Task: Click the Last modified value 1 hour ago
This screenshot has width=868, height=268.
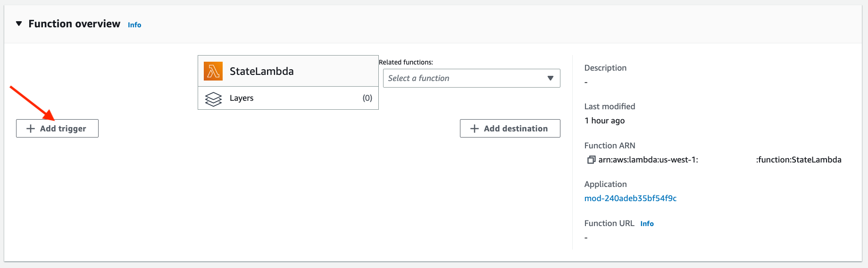Action: coord(604,121)
